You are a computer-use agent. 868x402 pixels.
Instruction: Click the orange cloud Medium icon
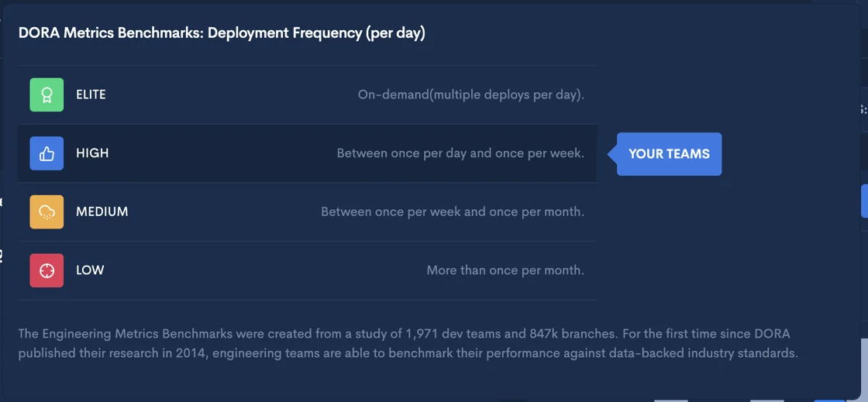tap(46, 211)
